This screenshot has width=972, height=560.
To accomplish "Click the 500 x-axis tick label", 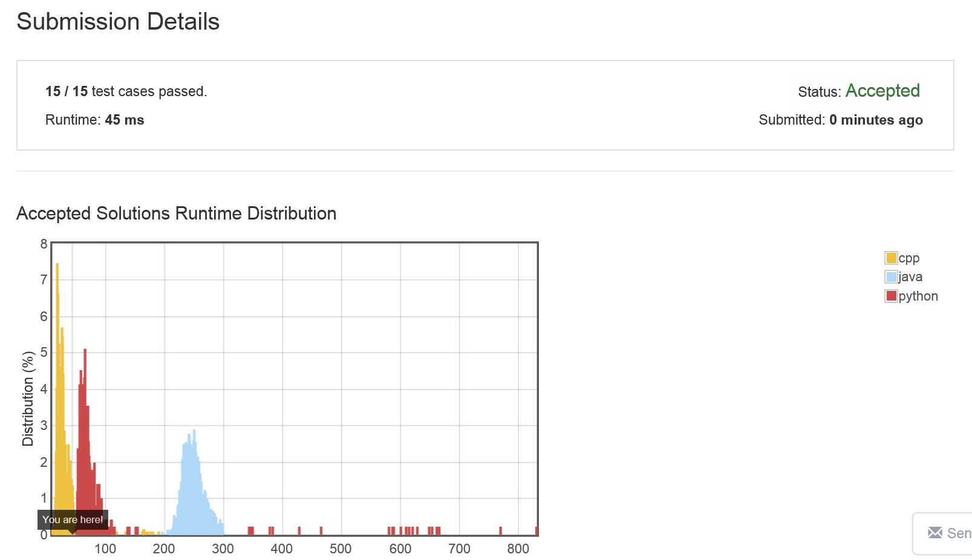I will click(x=341, y=549).
